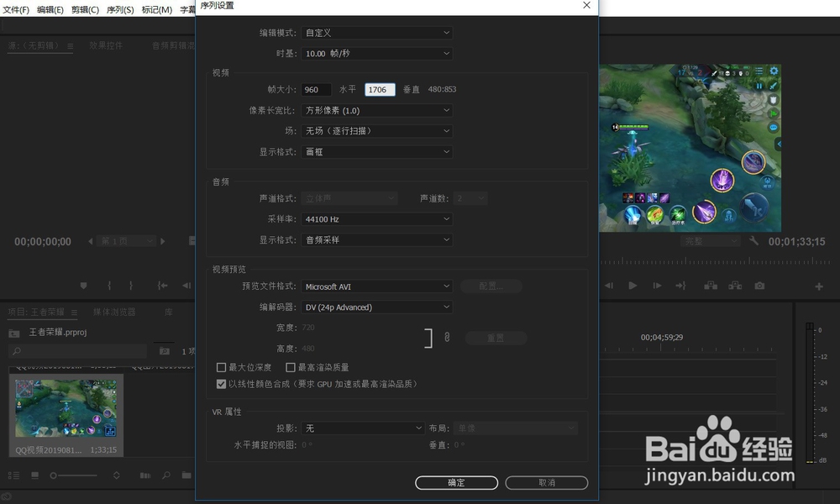Click the parent folder icon beside 王者荣耀.prproj

coord(14,333)
